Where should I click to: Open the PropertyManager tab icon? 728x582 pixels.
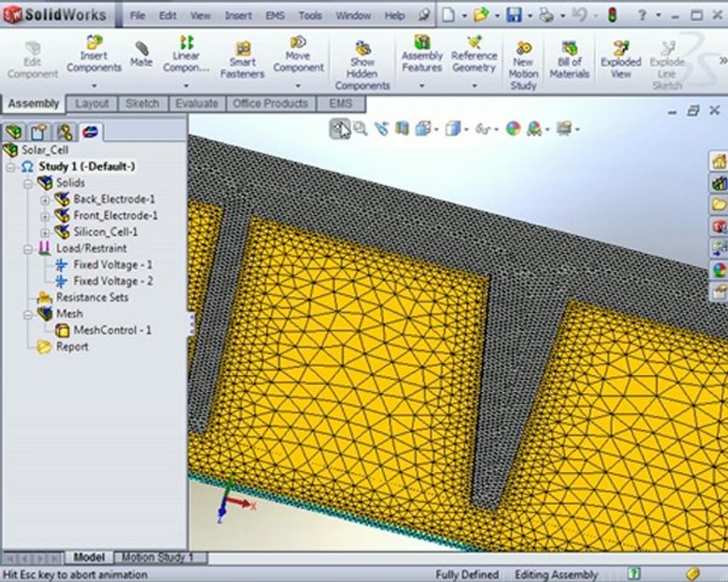pyautogui.click(x=40, y=132)
